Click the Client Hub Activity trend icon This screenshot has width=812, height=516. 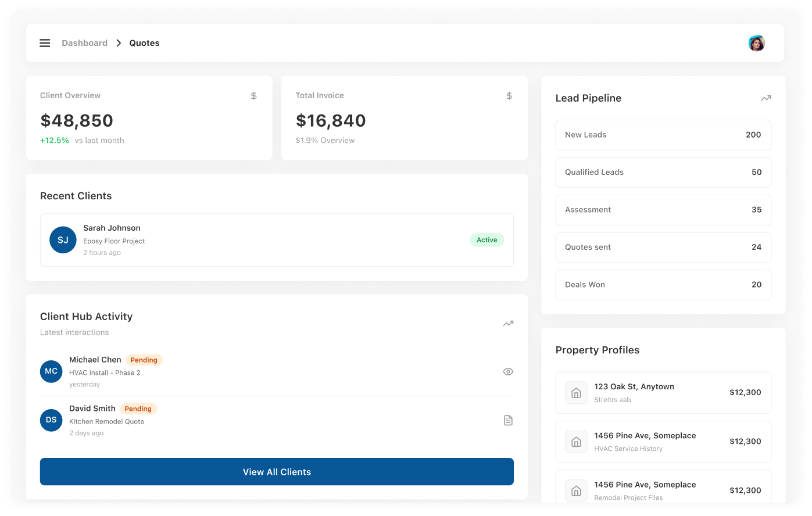[x=508, y=324]
